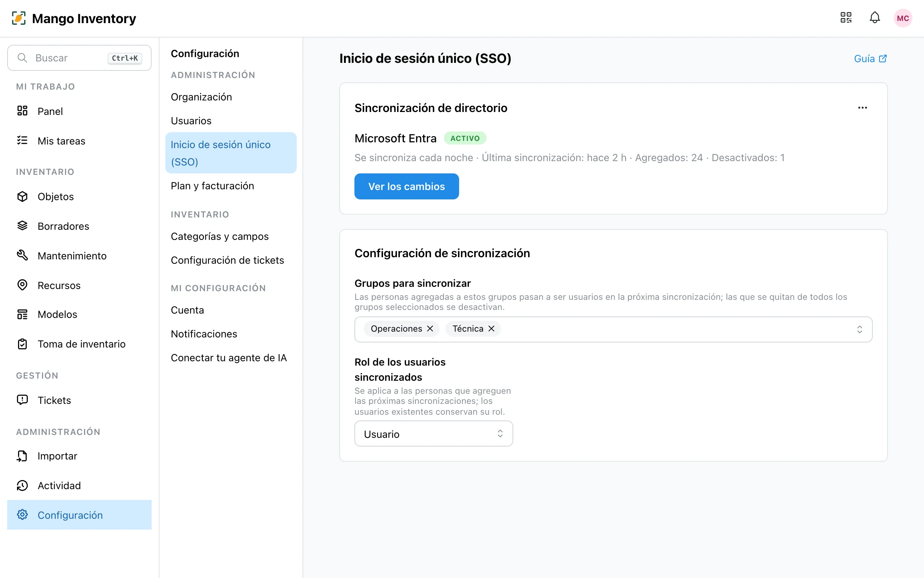Click the Mis tareas checklist icon

point(22,140)
